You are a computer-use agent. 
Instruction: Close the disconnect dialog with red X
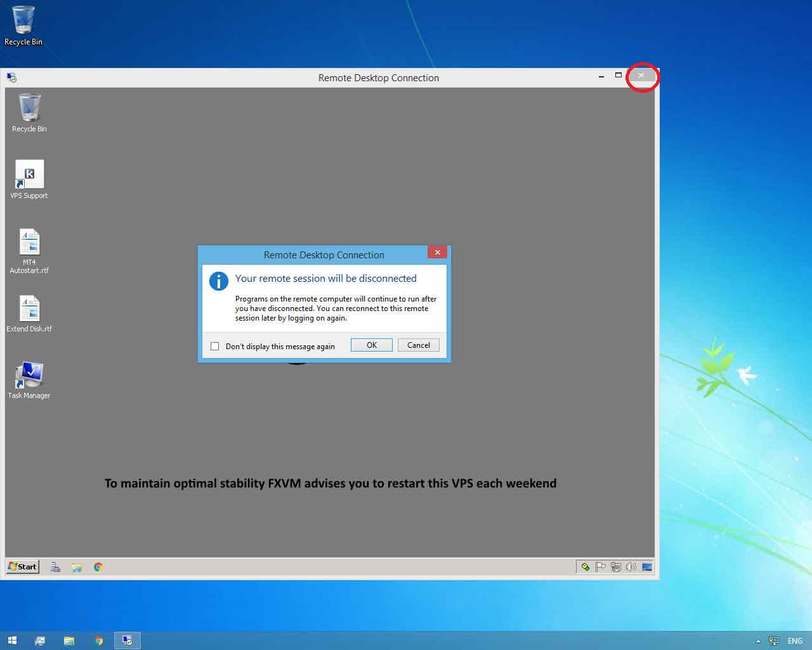tap(437, 253)
